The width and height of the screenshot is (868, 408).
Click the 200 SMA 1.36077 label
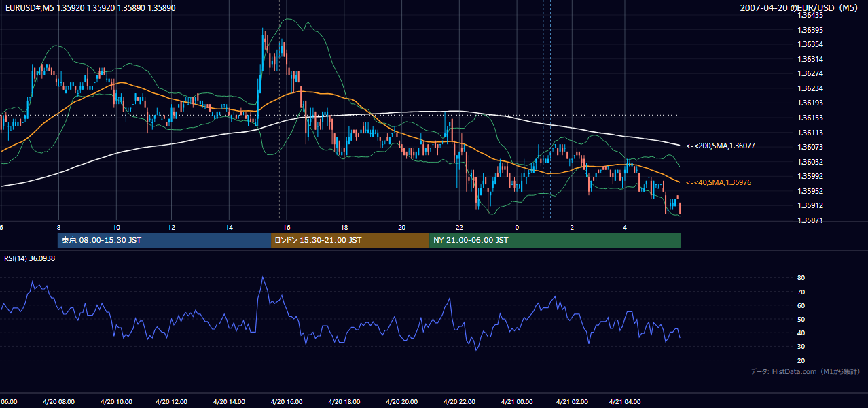click(721, 146)
